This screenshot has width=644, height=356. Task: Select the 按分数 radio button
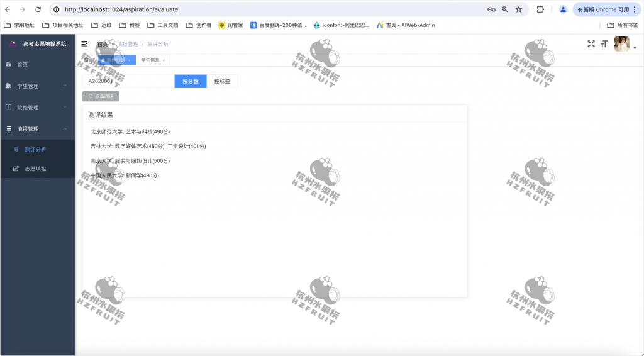(x=191, y=81)
